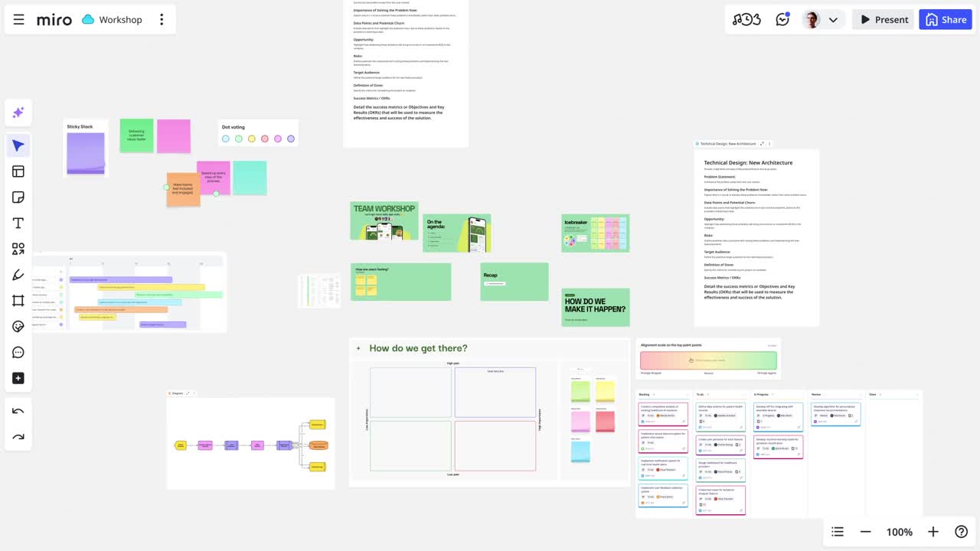
Task: Click the 'Dot voting' label
Action: (234, 127)
